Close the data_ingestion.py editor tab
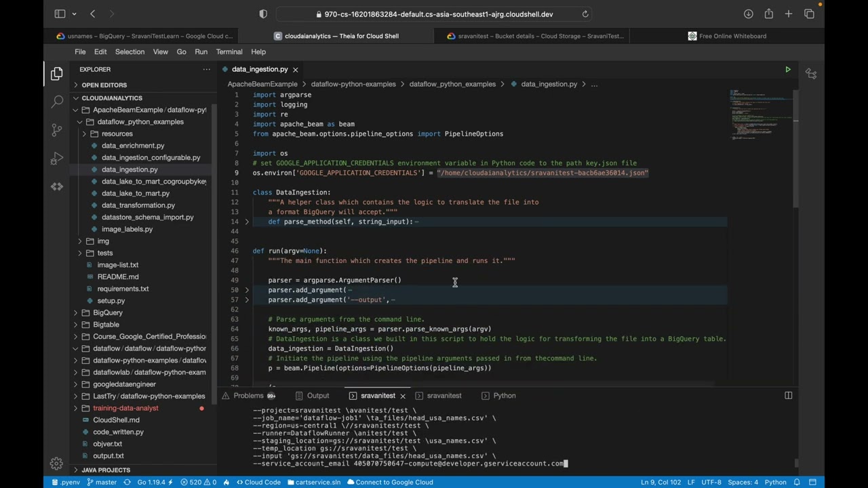This screenshot has width=868, height=488. (x=295, y=69)
